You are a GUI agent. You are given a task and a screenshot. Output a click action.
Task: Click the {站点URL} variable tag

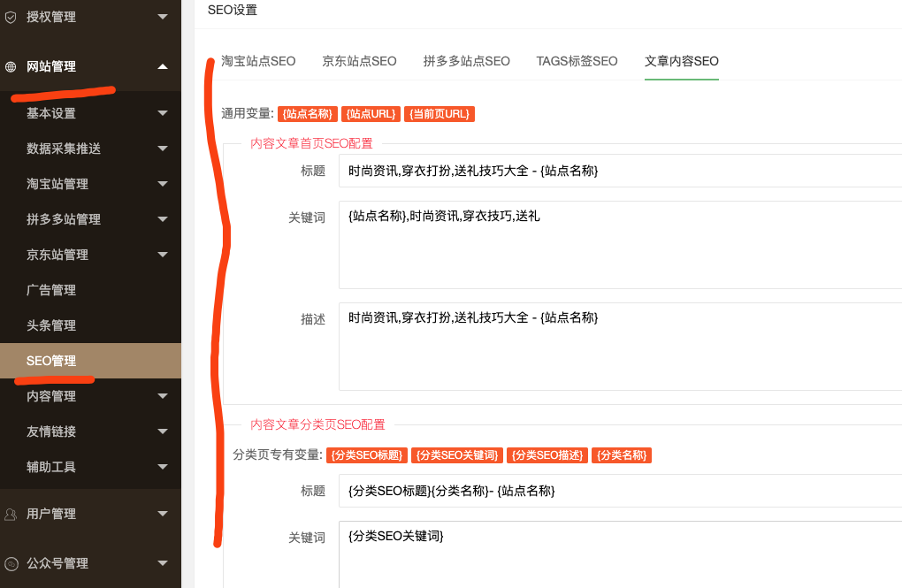[371, 114]
